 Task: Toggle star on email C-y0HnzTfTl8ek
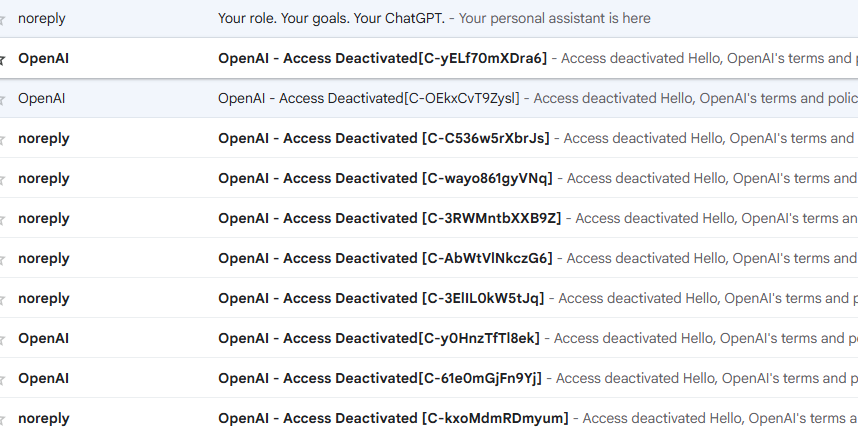(2, 341)
